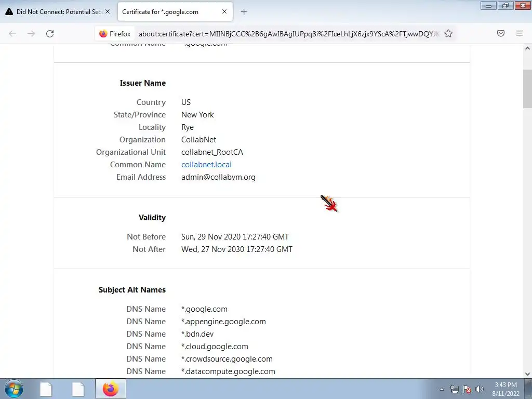Click the volume speaker tray icon
Screen dimensions: 532x399
(480, 389)
